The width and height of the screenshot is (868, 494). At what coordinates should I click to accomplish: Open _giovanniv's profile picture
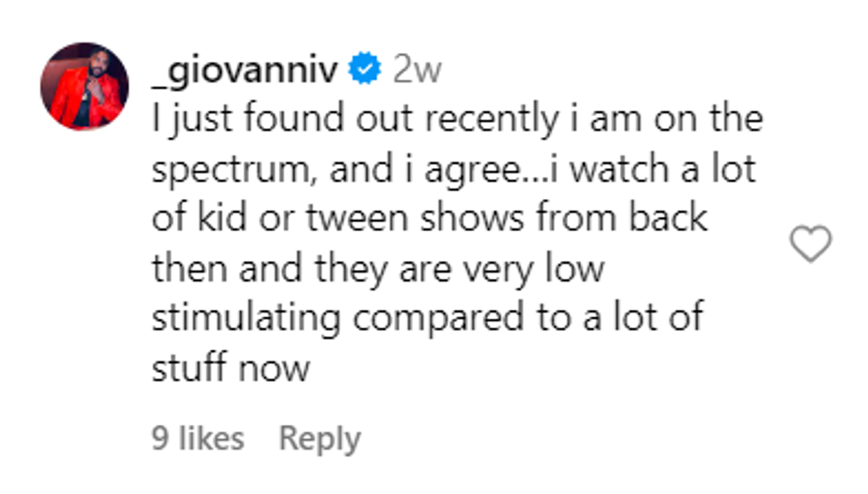point(84,87)
